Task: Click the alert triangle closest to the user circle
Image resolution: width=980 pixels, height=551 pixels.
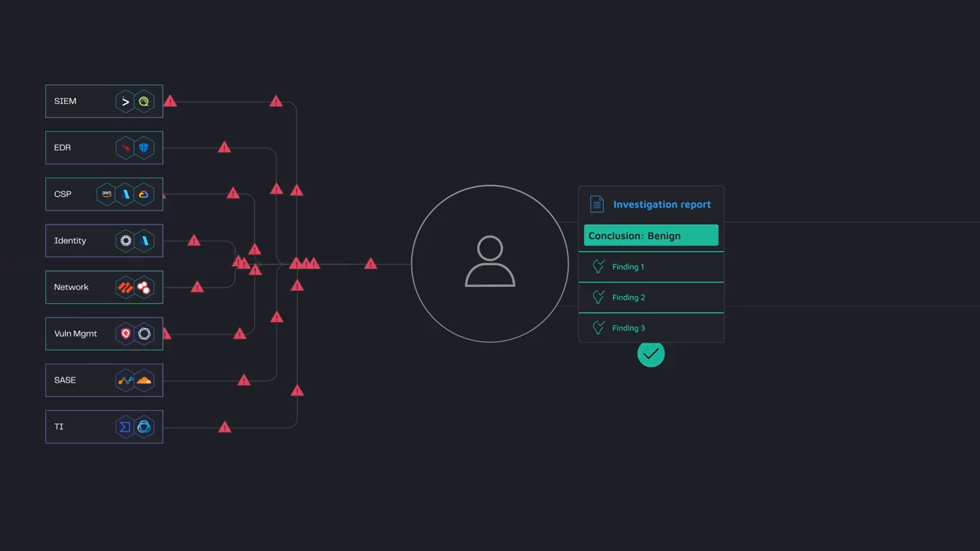Action: (371, 264)
